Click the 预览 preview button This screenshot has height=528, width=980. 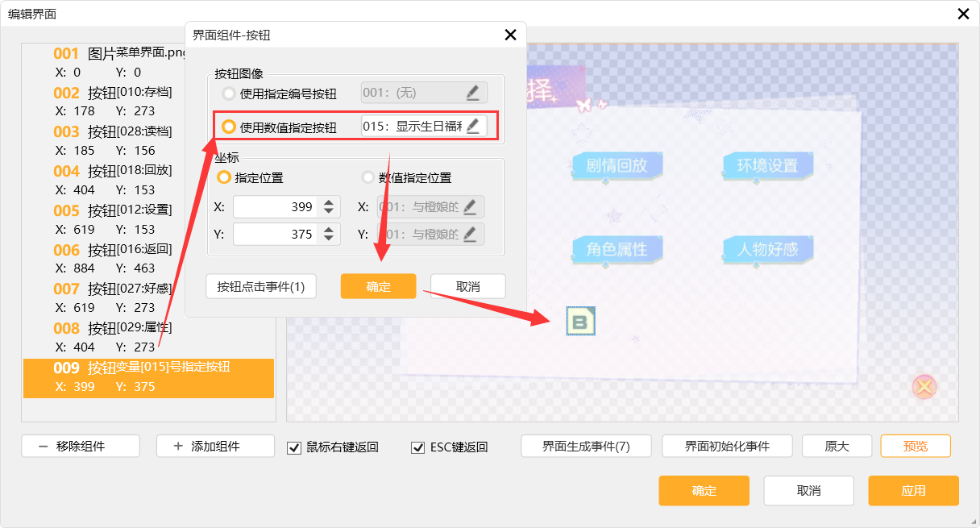(x=915, y=446)
